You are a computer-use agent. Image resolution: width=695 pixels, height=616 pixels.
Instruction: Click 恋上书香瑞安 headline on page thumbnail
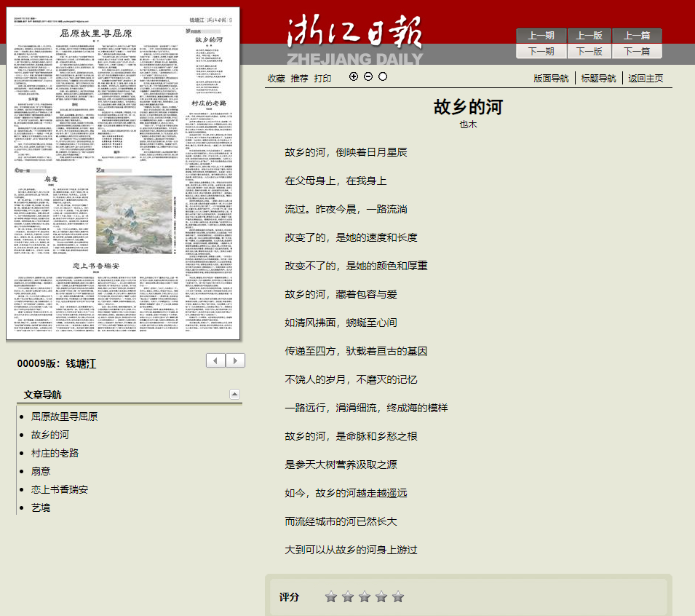click(x=96, y=266)
